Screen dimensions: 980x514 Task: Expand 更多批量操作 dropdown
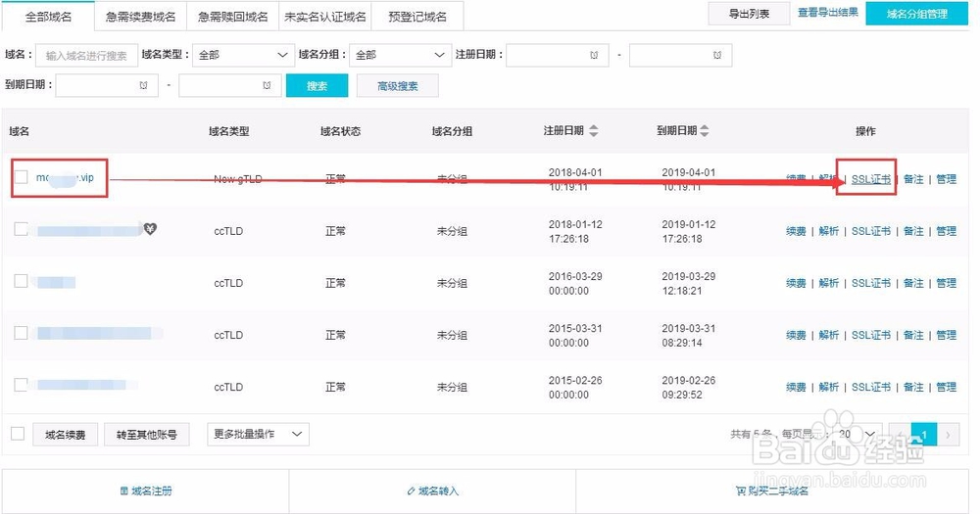click(x=258, y=434)
